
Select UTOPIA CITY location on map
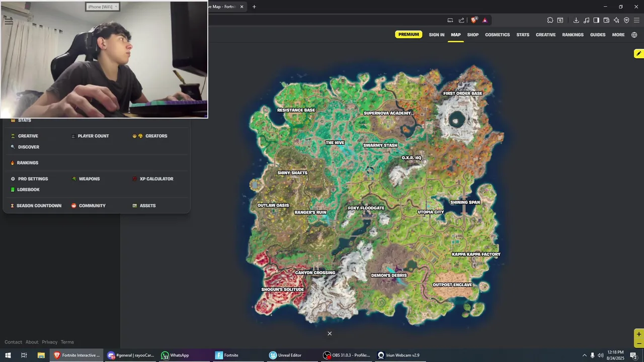431,212
